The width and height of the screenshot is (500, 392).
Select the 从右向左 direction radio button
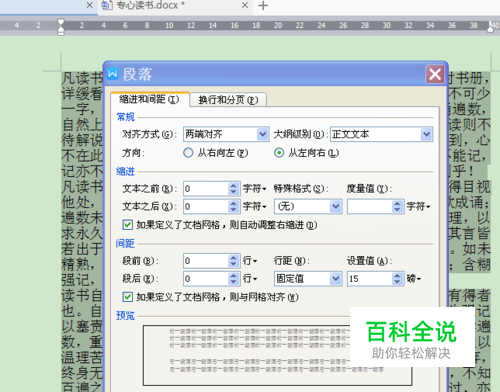(x=188, y=153)
